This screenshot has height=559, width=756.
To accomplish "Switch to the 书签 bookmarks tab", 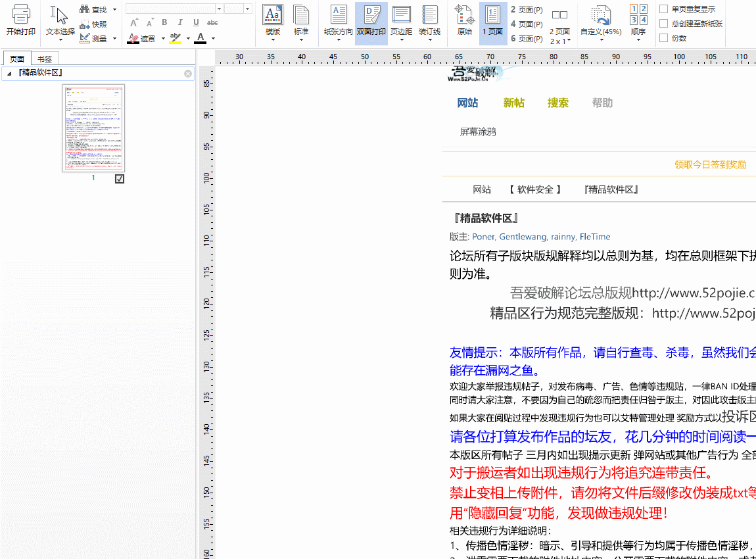I will (45, 59).
